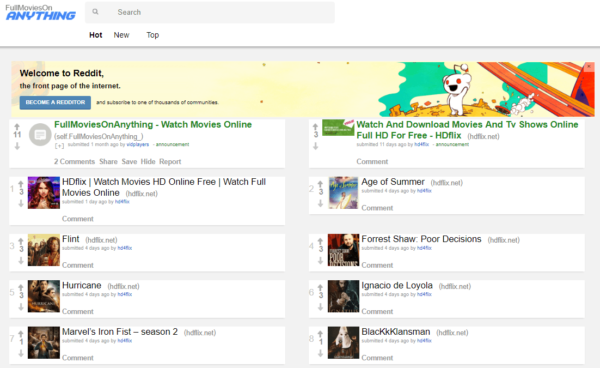This screenshot has width=600, height=368.
Task: Click Share on the announcement post
Action: [x=108, y=161]
